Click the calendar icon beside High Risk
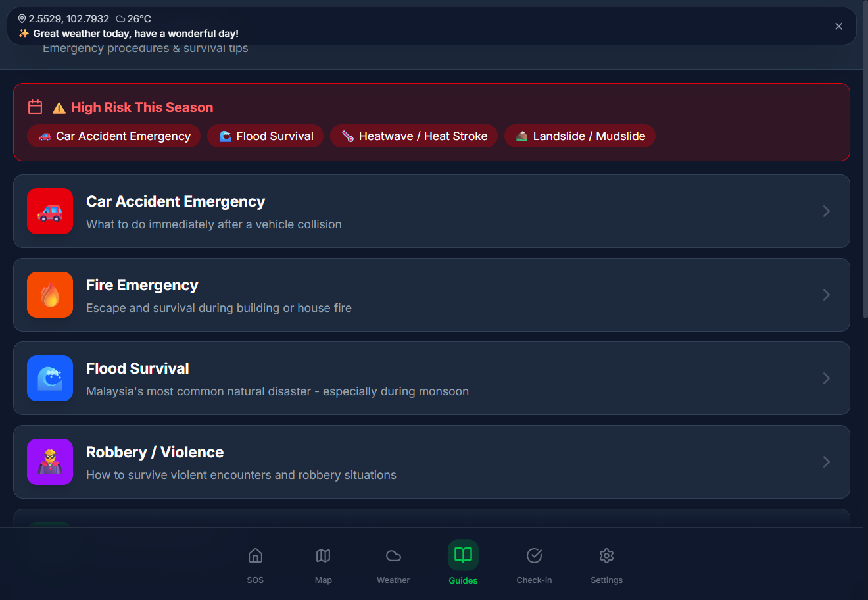The height and width of the screenshot is (600, 868). point(35,107)
